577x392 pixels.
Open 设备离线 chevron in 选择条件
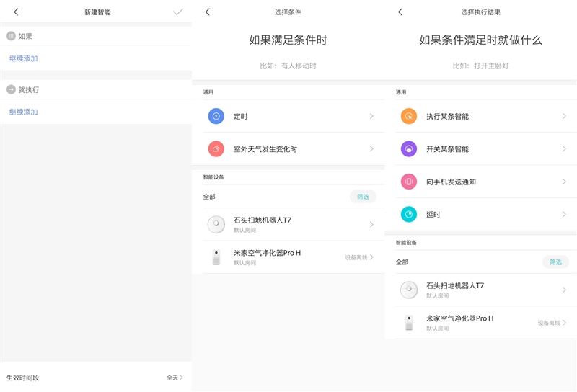(371, 257)
